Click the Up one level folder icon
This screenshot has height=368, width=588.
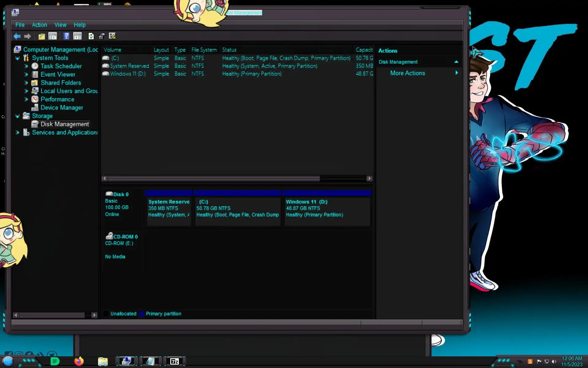click(41, 36)
